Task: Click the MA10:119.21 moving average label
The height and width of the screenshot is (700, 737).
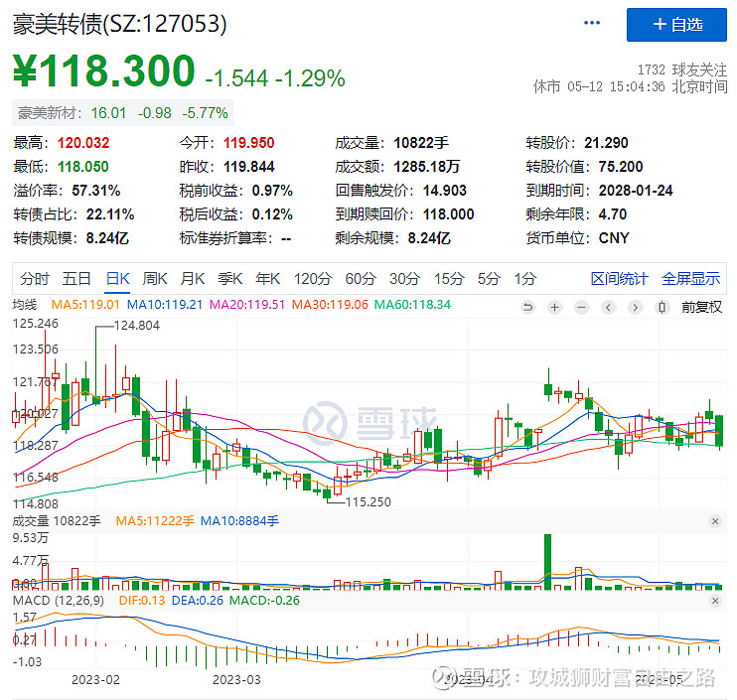Action: (x=165, y=305)
